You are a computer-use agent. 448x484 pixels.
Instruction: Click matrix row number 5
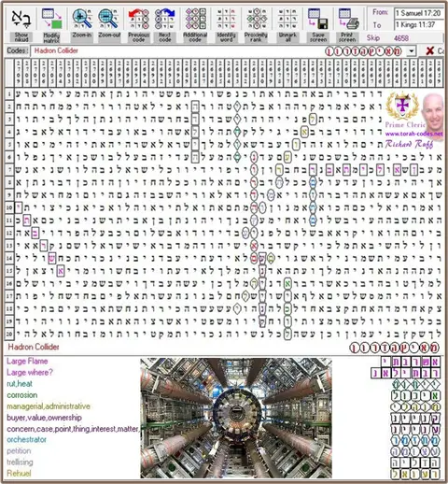coord(9,144)
